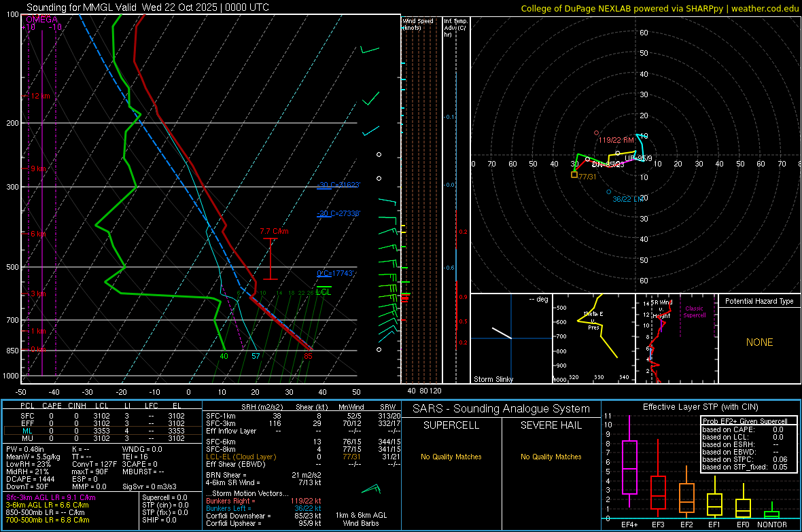Viewport: 802px width, 532px height.
Task: Select the Eff Inflow Layer row
Action: 303,431
